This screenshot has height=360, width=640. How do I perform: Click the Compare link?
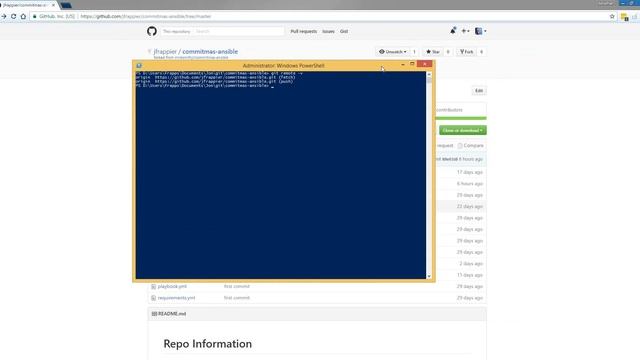coord(471,146)
